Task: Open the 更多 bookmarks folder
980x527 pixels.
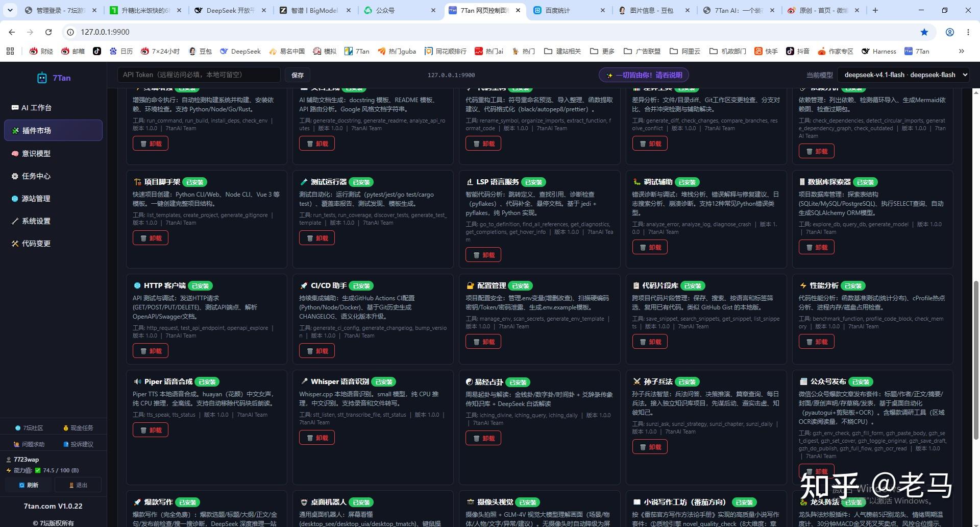Action: coord(602,51)
